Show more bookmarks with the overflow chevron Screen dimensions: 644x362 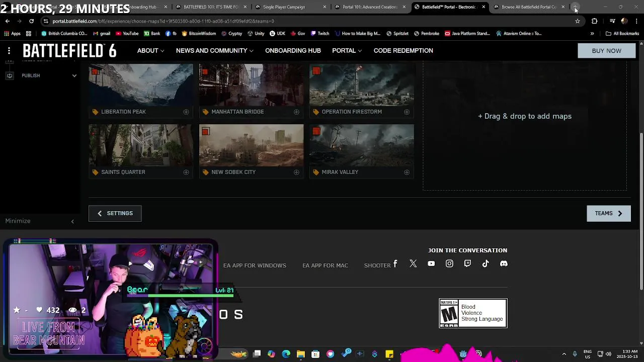pyautogui.click(x=592, y=34)
